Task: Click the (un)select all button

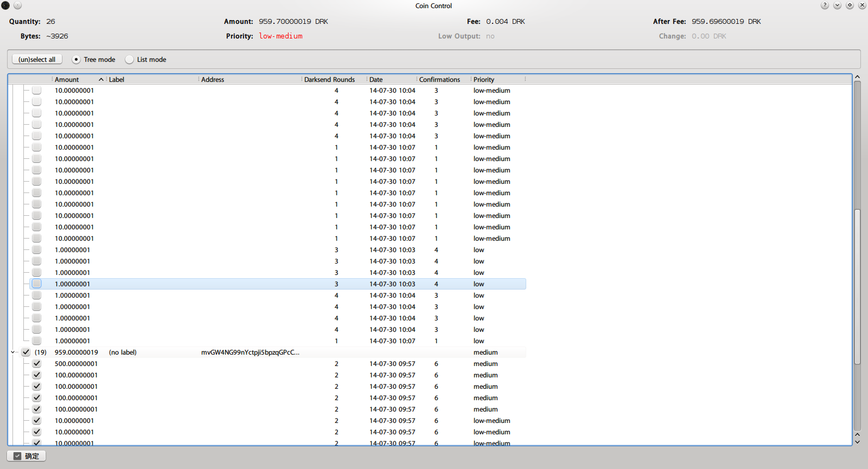Action: click(37, 59)
